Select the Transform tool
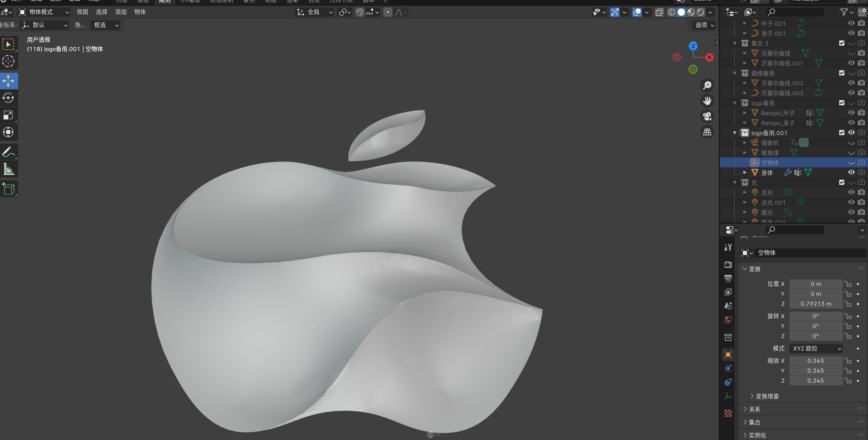868x440 pixels. (x=9, y=132)
